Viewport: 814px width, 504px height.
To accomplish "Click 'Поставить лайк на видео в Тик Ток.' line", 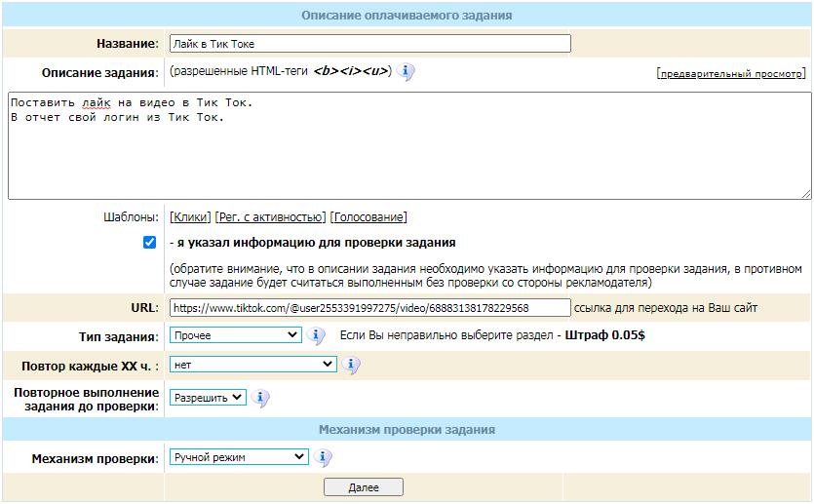I will (132, 102).
